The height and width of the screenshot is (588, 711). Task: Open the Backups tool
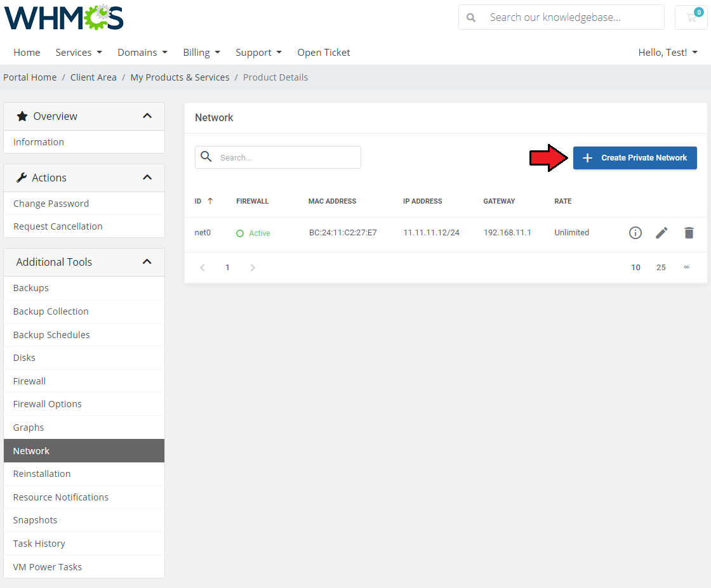pos(84,288)
